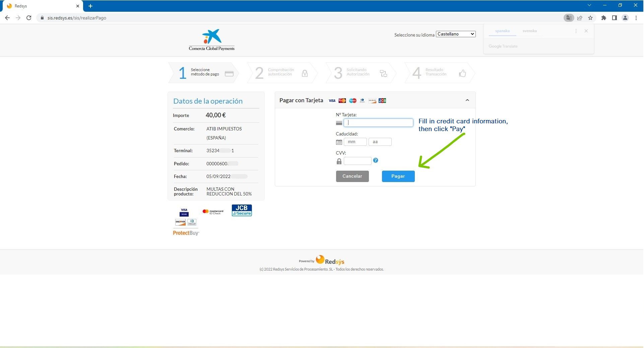Image resolution: width=644 pixels, height=348 pixels.
Task: Click the ProtectBuy logo
Action: click(186, 233)
